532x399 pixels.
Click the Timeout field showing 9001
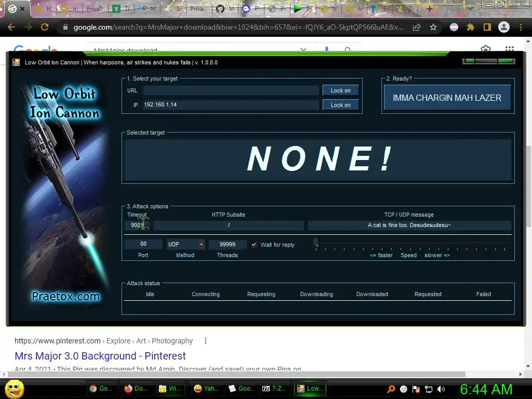tap(137, 225)
